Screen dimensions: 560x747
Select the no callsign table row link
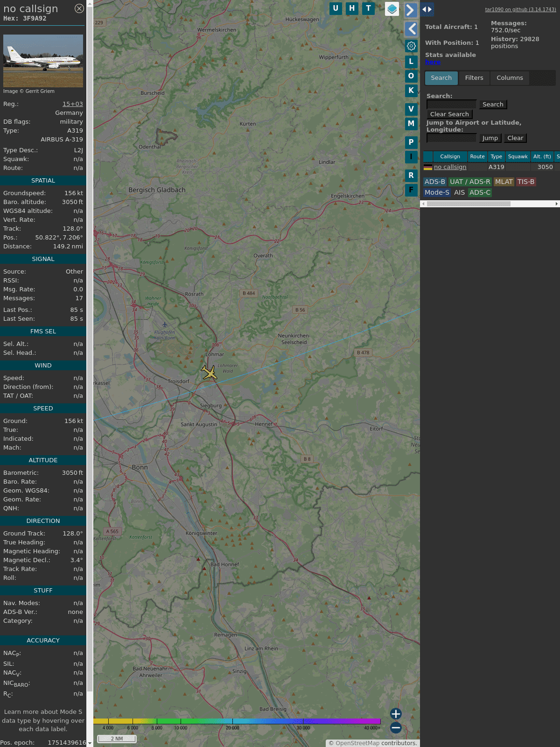point(450,167)
